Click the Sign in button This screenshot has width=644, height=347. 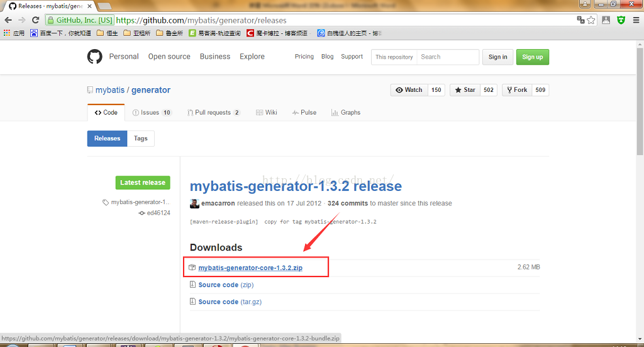(498, 57)
